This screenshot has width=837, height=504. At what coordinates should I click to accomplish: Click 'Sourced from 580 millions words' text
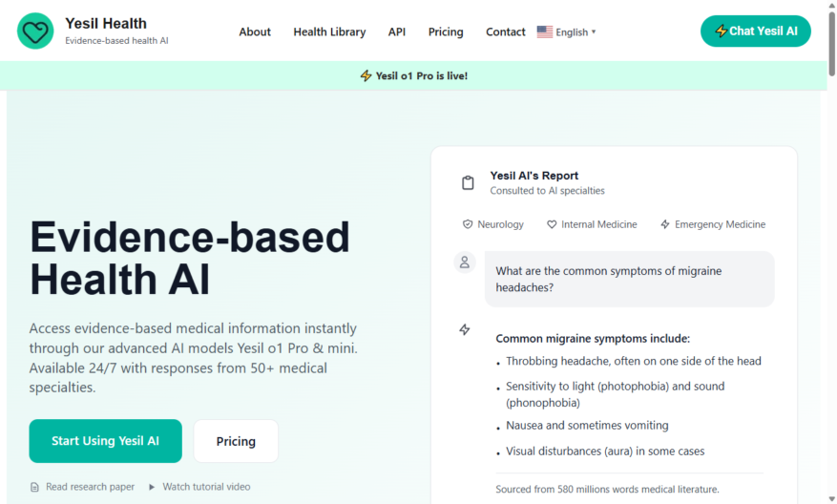[607, 489]
